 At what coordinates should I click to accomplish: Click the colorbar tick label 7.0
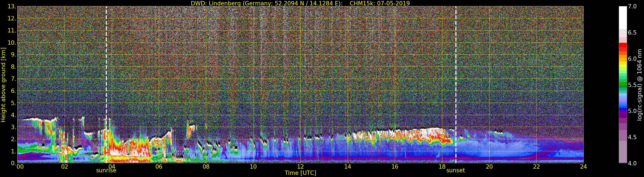[632, 6]
